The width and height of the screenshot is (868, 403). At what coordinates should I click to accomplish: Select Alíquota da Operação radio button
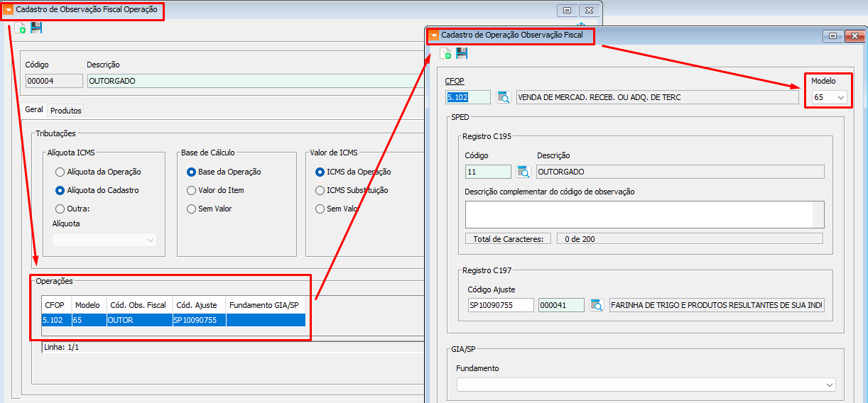point(60,172)
